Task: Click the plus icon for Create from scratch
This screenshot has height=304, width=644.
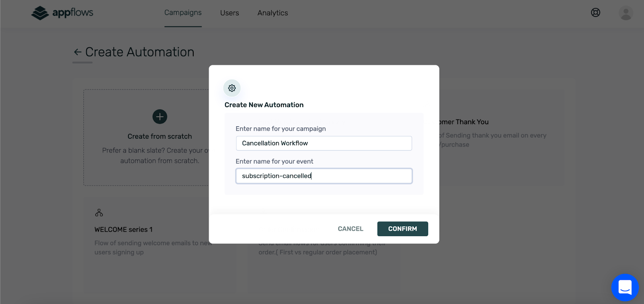Action: coord(160,117)
